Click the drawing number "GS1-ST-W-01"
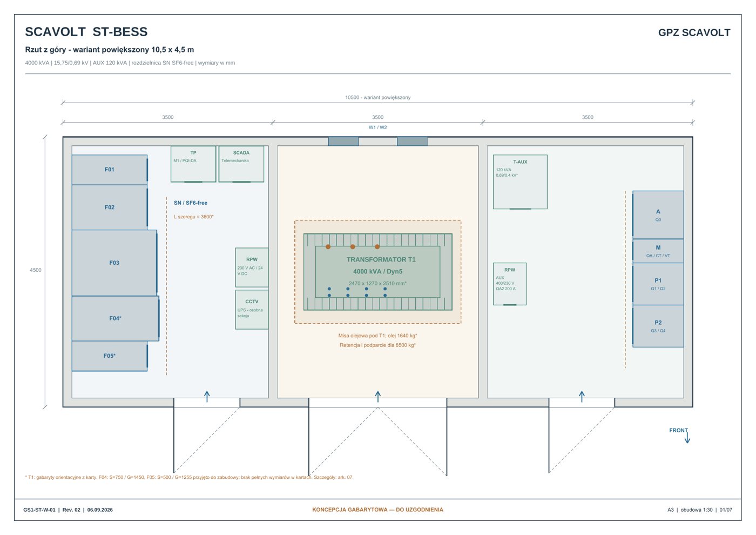The width and height of the screenshot is (756, 535). (x=39, y=510)
